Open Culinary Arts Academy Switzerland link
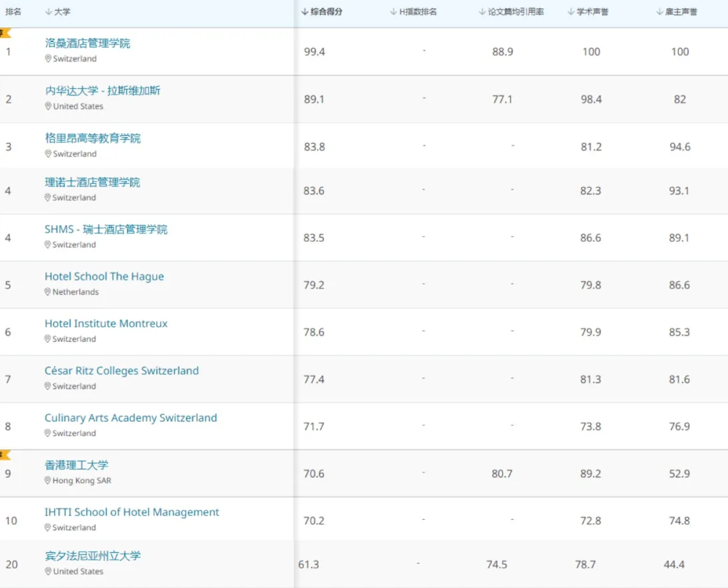 pyautogui.click(x=130, y=418)
